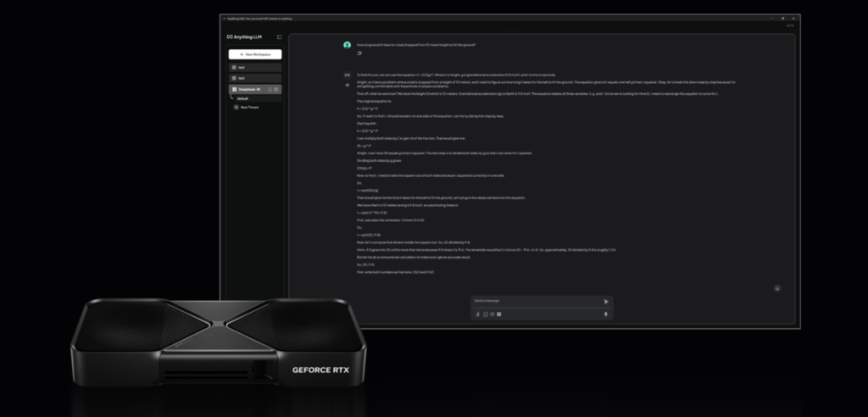
Task: Open the agents @ icon in prompt bar
Action: pos(492,314)
